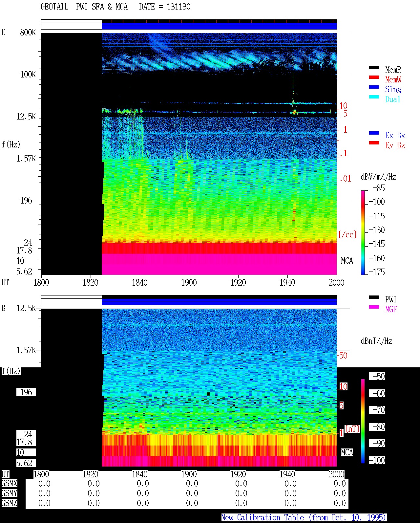Click the dBV/m electric field color bar
Image resolution: width=420 pixels, height=523 pixels.
363,232
